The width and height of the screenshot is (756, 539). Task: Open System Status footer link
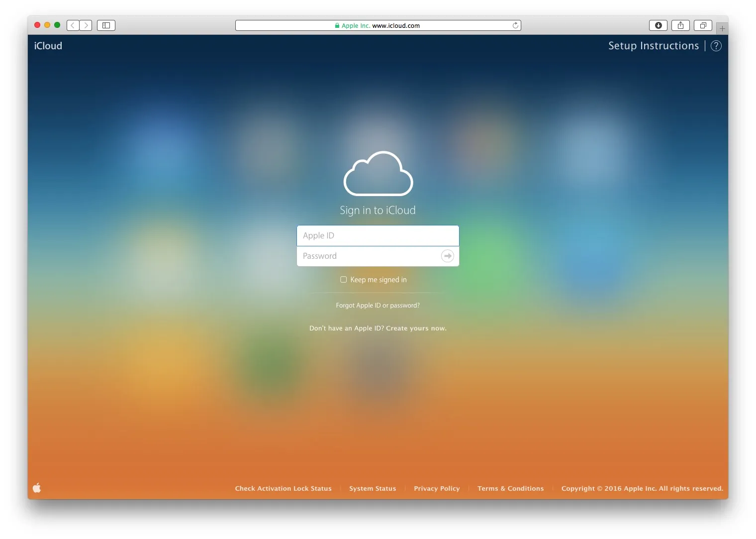[373, 488]
